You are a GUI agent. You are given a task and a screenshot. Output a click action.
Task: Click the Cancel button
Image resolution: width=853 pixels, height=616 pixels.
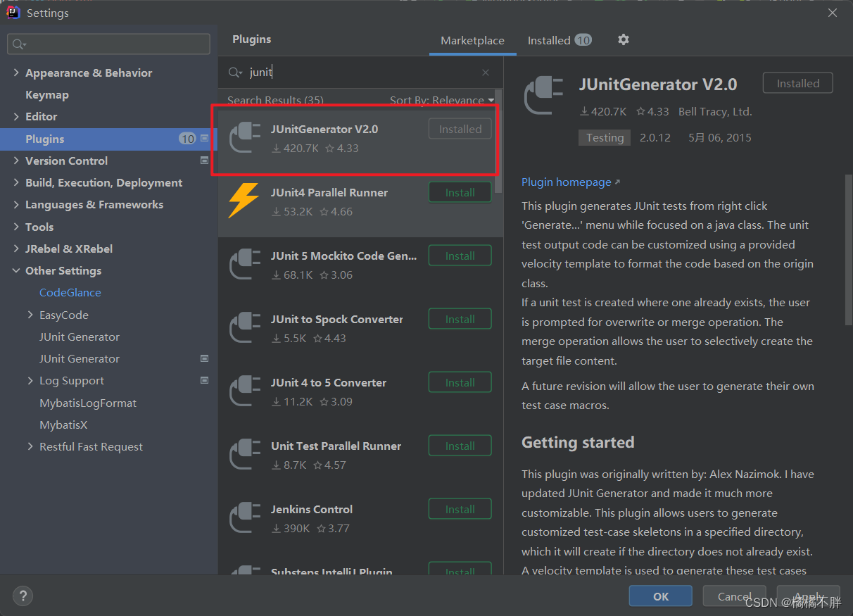(x=735, y=596)
